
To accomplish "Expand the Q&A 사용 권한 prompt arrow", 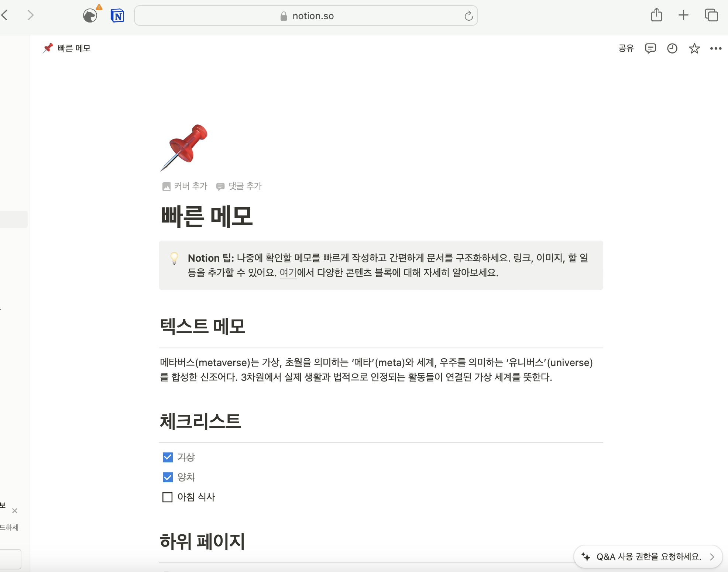I will coord(712,557).
